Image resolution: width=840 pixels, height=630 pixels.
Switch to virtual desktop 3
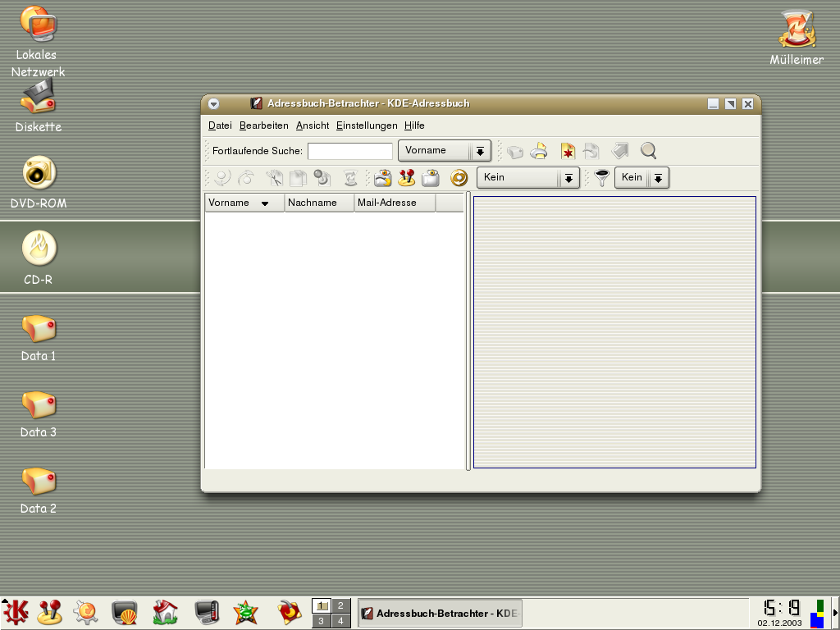point(322,621)
